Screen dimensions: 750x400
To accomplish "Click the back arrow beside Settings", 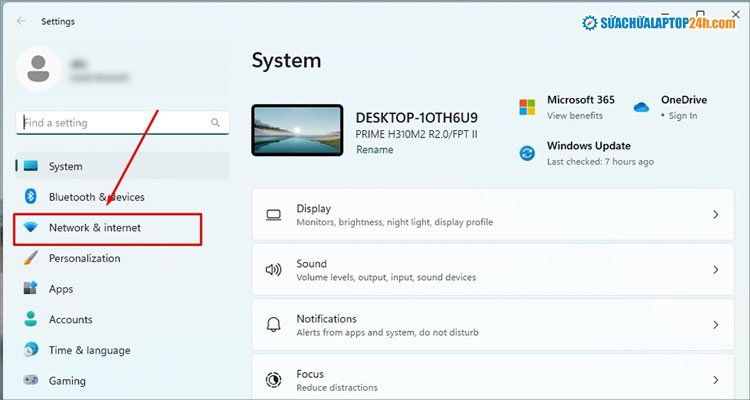I will click(21, 21).
